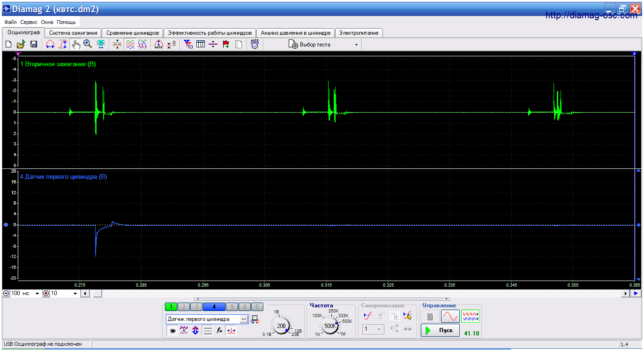This screenshot has height=350, width=644.
Task: Activate the horizontal time measurement tool
Action: click(x=50, y=45)
